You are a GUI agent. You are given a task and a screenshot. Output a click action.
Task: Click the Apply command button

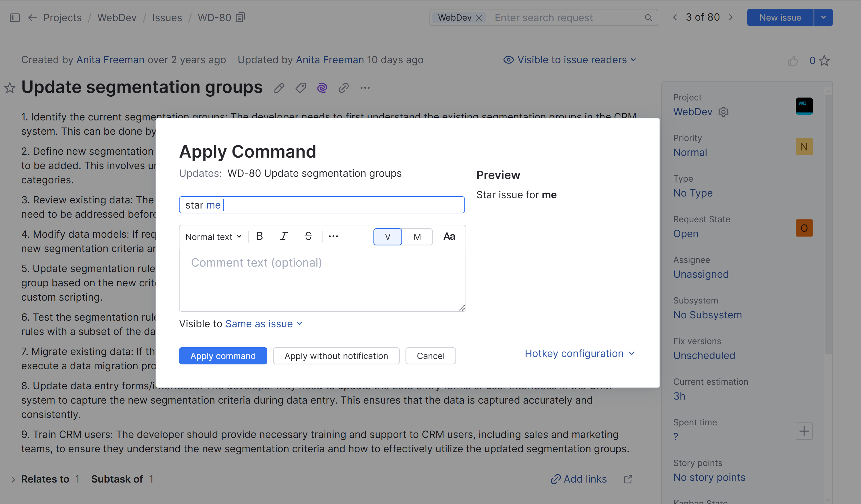click(x=223, y=356)
